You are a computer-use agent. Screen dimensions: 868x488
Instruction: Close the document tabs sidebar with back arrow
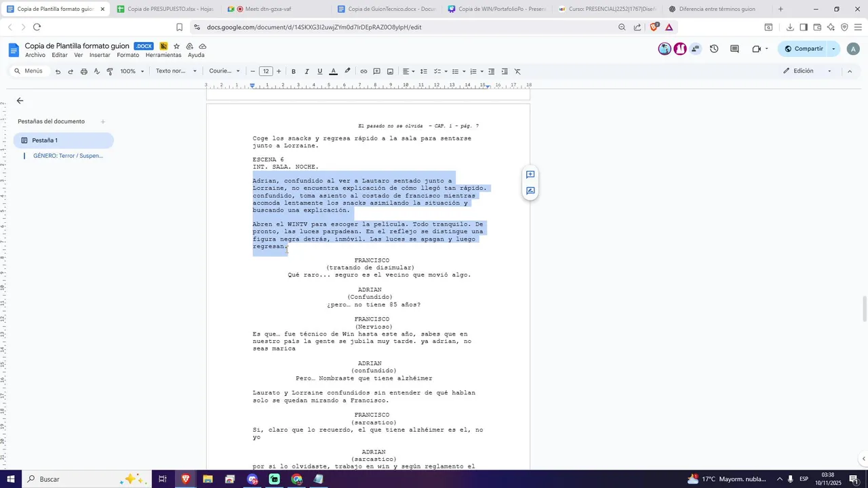tap(20, 101)
